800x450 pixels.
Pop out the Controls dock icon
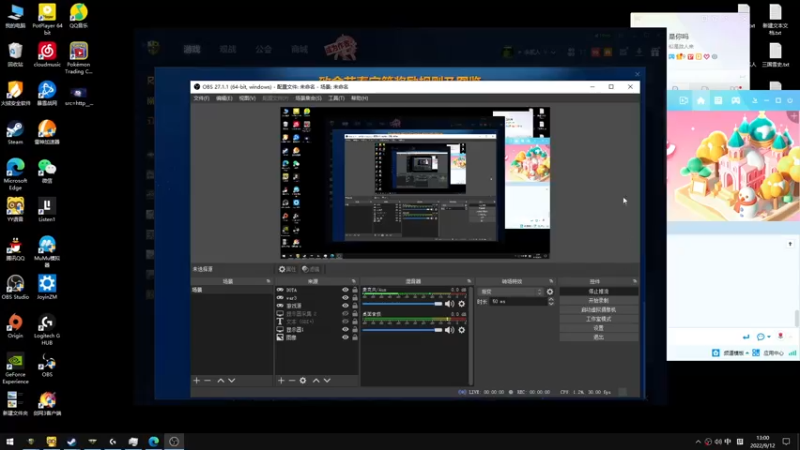click(x=635, y=281)
